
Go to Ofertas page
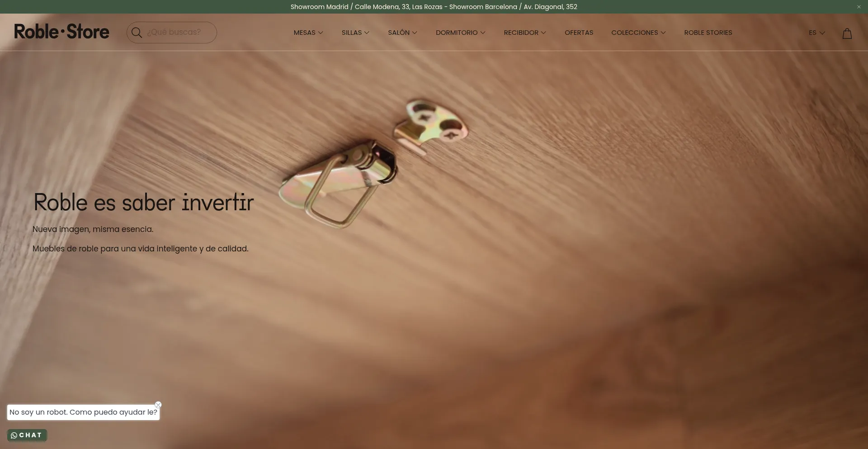click(579, 33)
